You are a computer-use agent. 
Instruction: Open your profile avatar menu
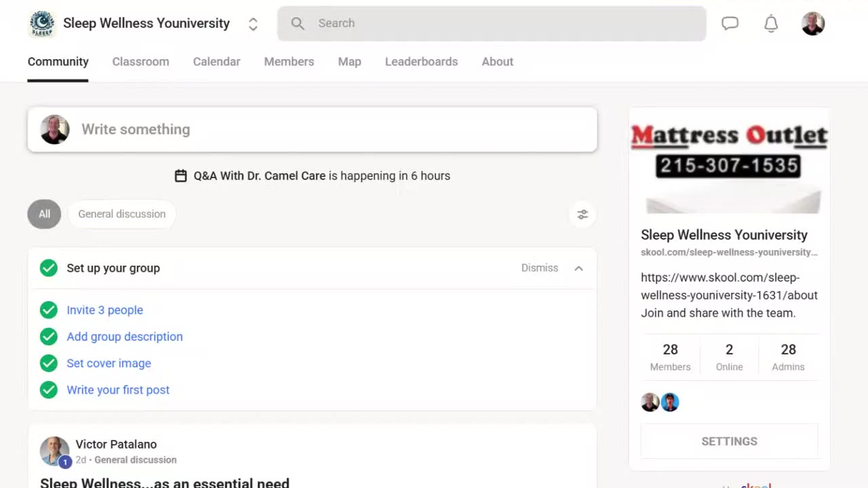pyautogui.click(x=812, y=24)
